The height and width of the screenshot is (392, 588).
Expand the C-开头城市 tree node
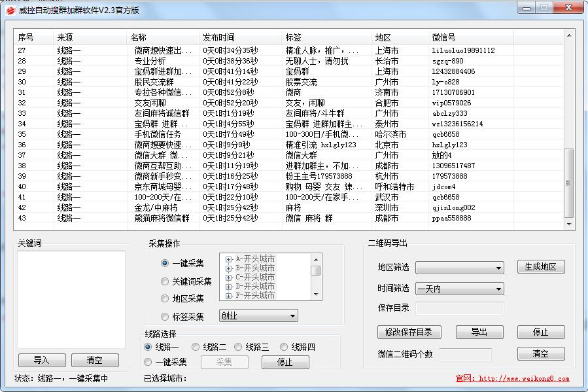point(229,277)
